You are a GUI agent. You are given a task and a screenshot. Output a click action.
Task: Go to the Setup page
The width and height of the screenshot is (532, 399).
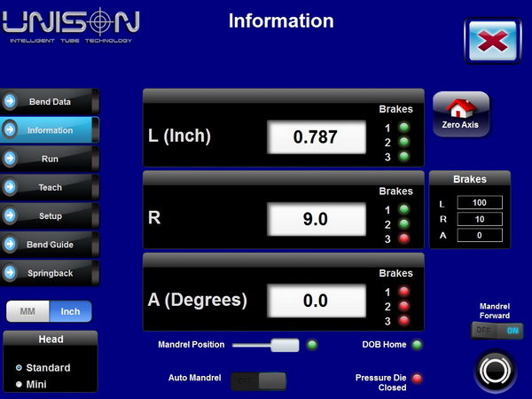pyautogui.click(x=50, y=215)
